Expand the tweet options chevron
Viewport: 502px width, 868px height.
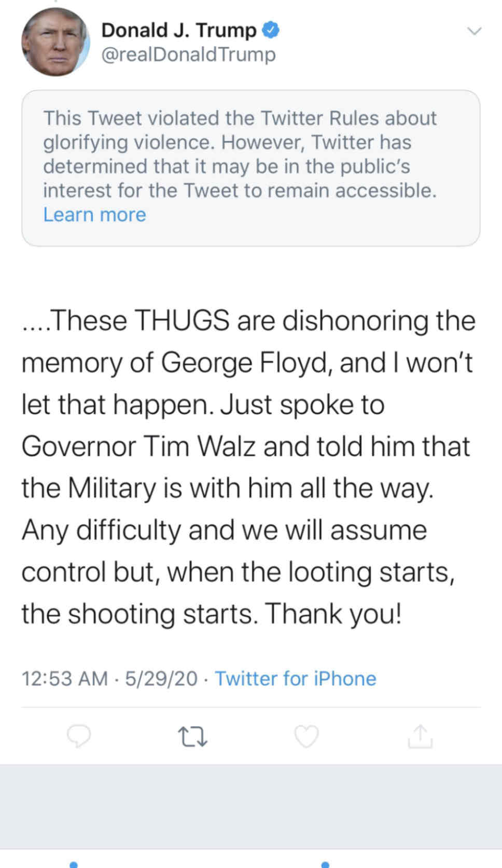(474, 31)
